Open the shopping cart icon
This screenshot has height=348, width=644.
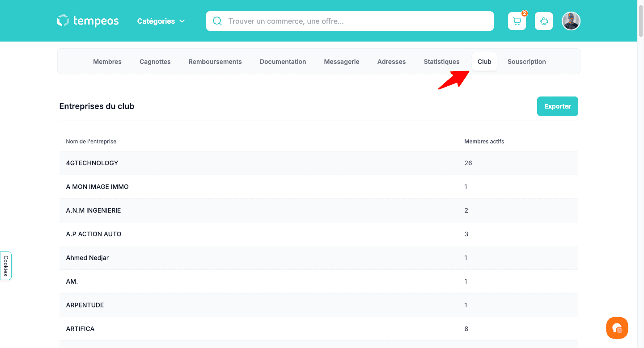pos(517,21)
